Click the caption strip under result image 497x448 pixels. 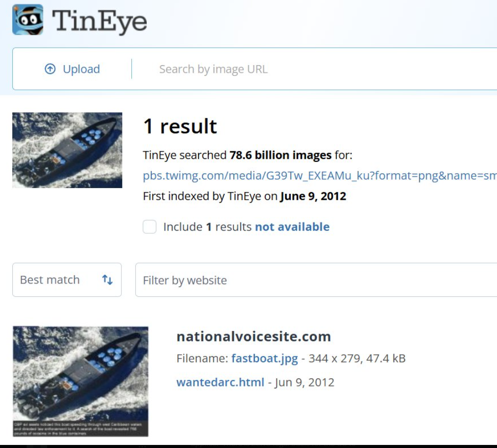(81, 429)
